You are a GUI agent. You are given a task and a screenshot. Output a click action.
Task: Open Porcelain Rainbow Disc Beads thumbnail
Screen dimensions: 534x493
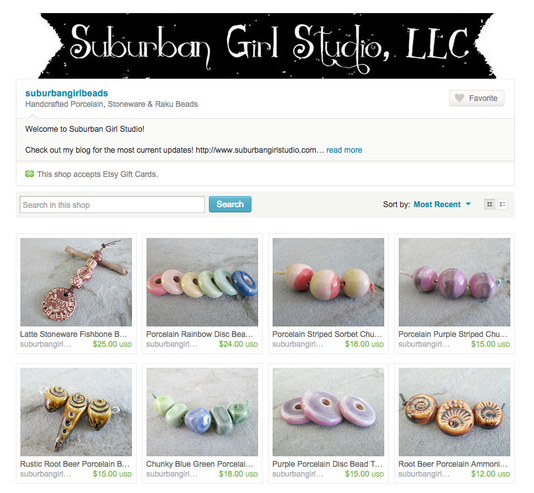tap(202, 282)
